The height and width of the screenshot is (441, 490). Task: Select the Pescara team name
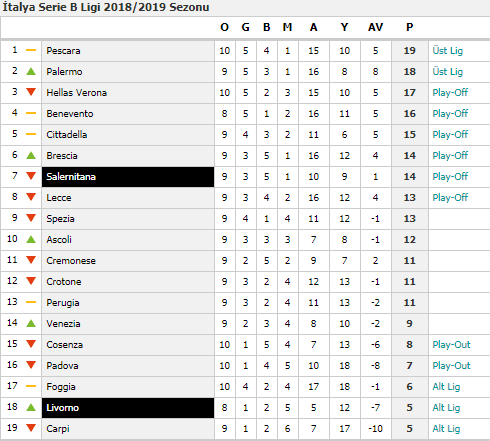(63, 51)
